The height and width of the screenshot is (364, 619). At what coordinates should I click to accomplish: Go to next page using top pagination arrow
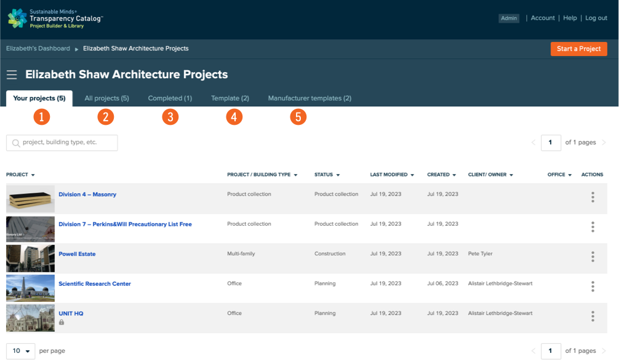pos(604,143)
